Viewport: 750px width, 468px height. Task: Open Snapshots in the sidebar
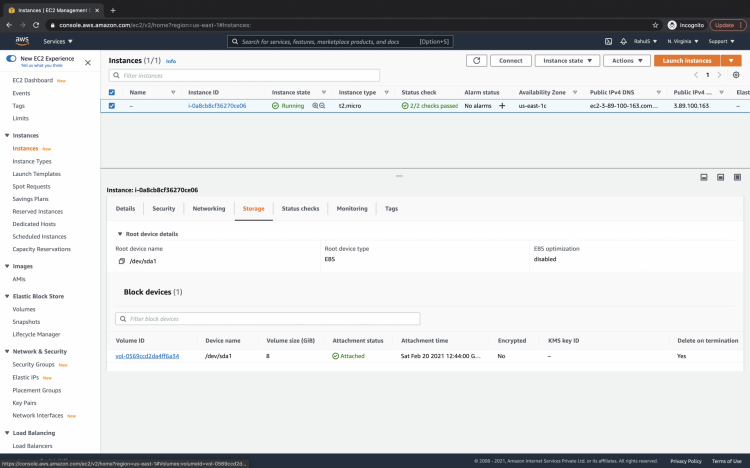click(26, 322)
